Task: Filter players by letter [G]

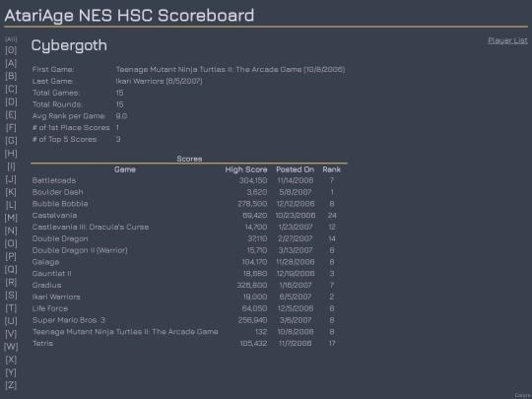Action: click(11, 141)
